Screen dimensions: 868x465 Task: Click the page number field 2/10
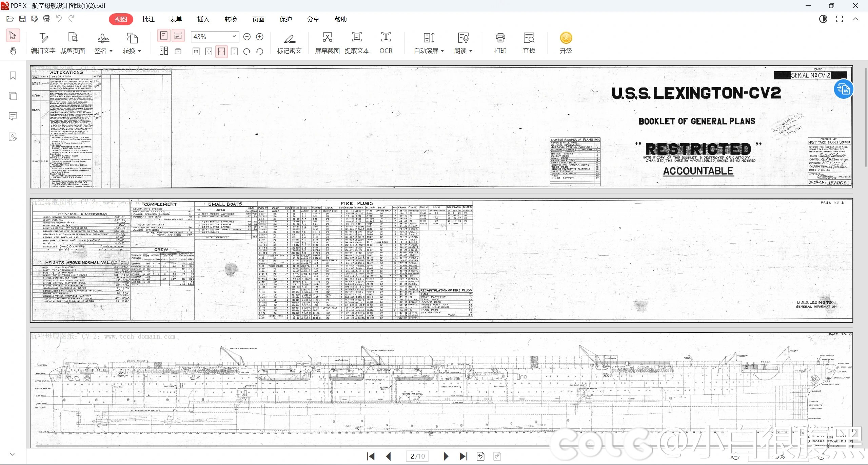coord(417,457)
